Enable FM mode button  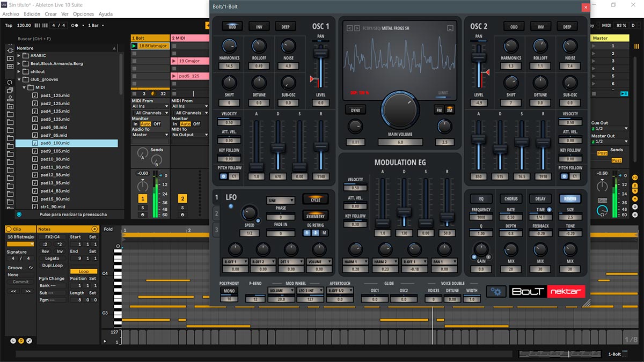(x=440, y=110)
